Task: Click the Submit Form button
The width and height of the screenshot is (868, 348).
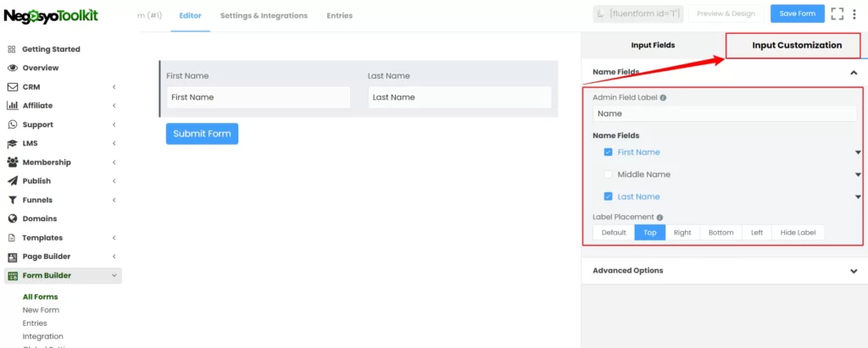Action: click(x=202, y=134)
